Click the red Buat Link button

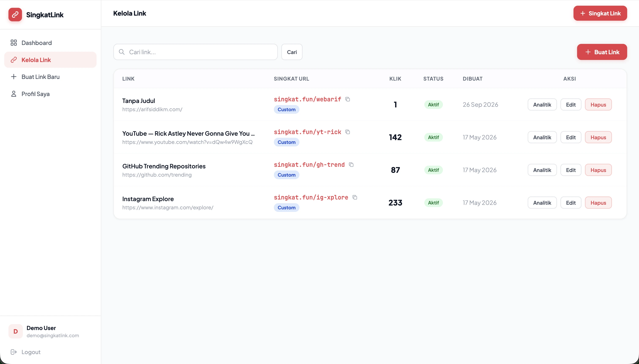point(602,52)
